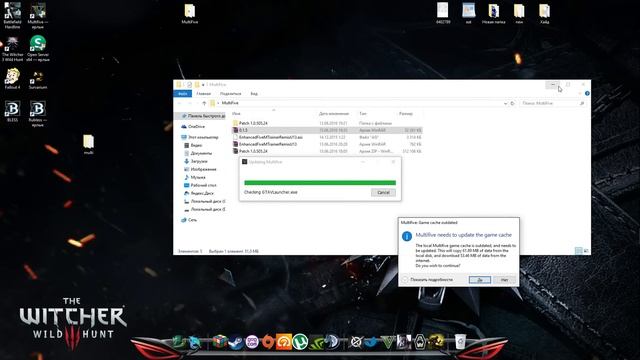Switch to the Главная ribbon tab

coord(203,93)
